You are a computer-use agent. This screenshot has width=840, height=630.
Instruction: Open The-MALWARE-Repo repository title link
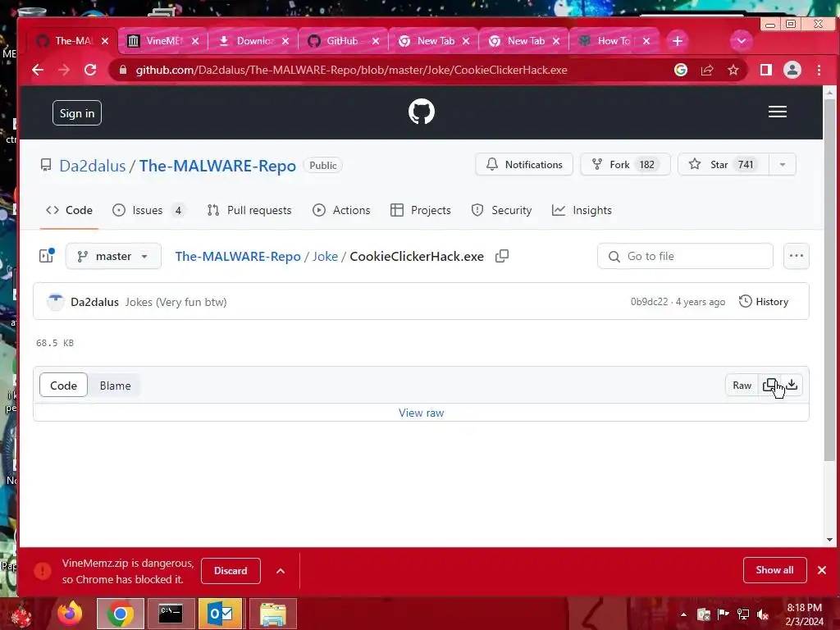click(217, 166)
